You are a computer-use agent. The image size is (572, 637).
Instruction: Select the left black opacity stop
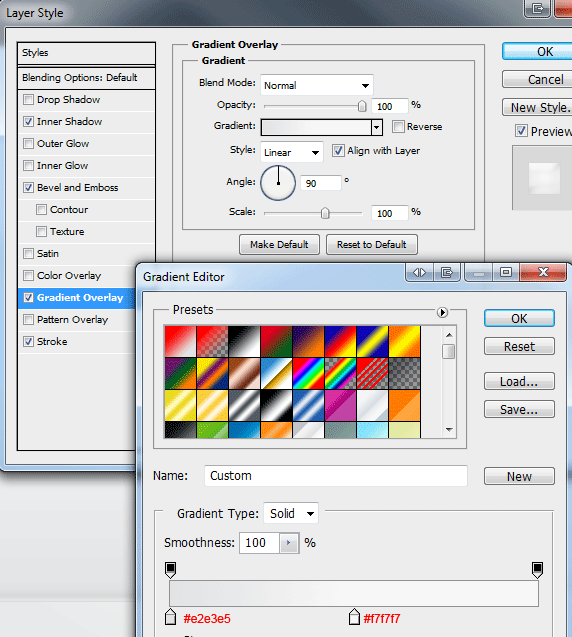171,570
